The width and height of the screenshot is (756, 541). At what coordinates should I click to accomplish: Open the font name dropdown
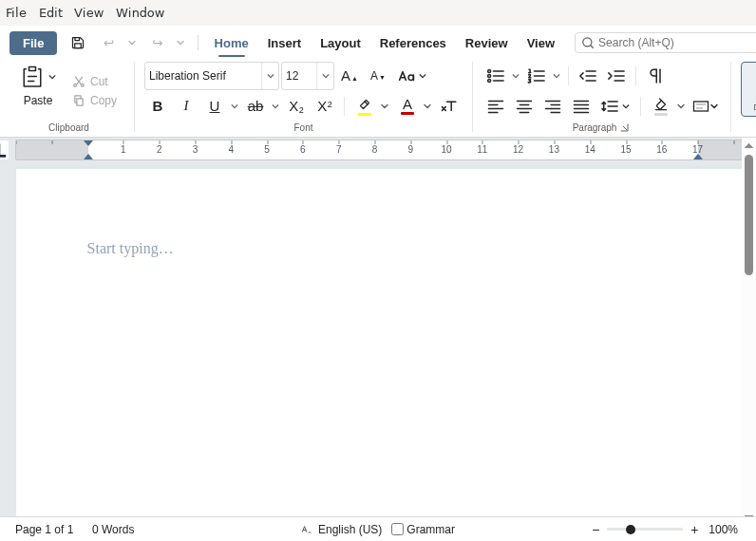point(271,76)
